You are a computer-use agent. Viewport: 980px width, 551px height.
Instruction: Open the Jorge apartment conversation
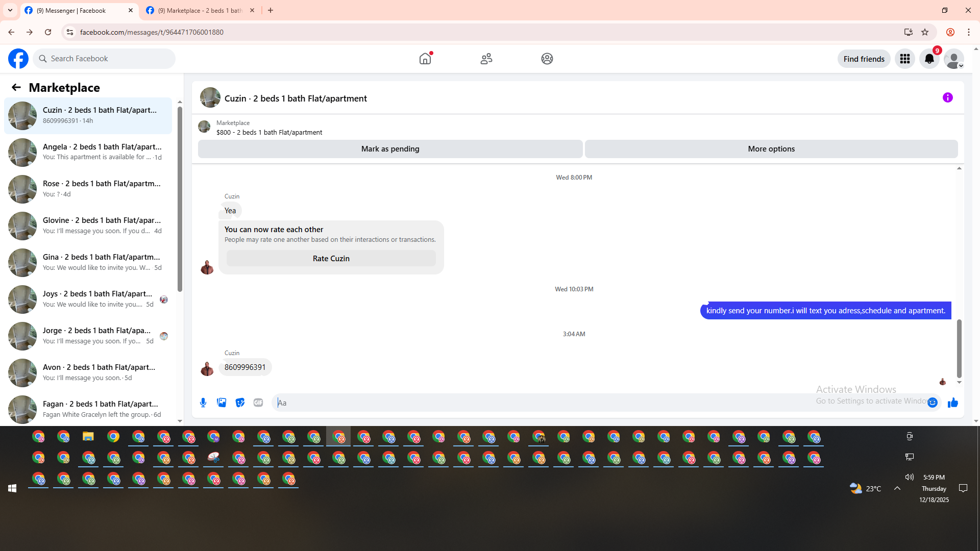click(x=88, y=336)
